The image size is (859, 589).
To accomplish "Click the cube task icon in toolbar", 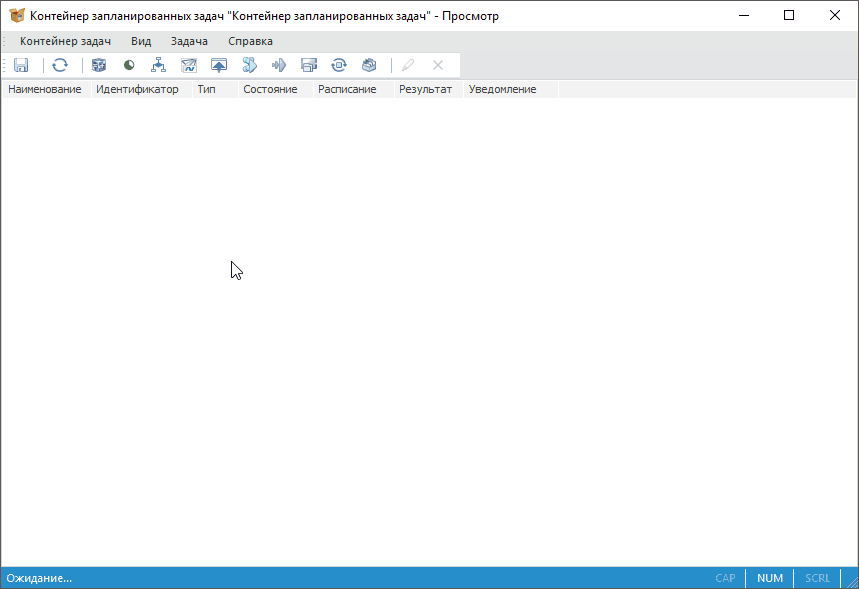I will point(99,65).
